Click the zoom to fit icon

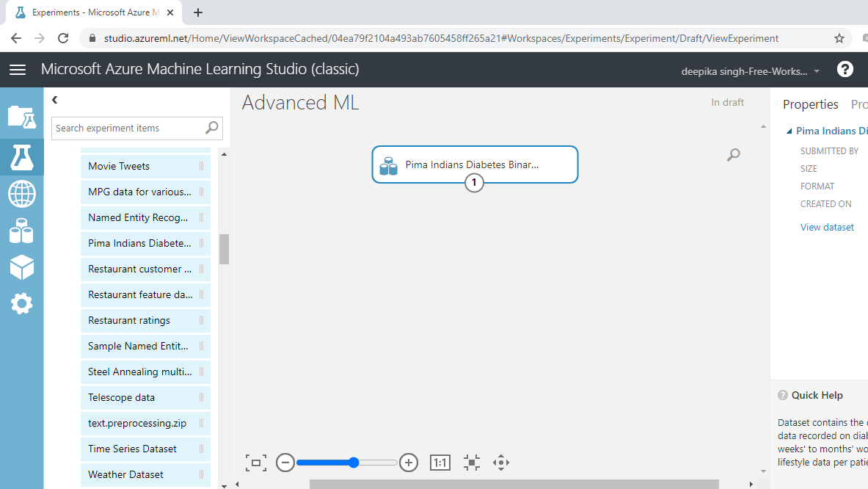[x=472, y=463]
